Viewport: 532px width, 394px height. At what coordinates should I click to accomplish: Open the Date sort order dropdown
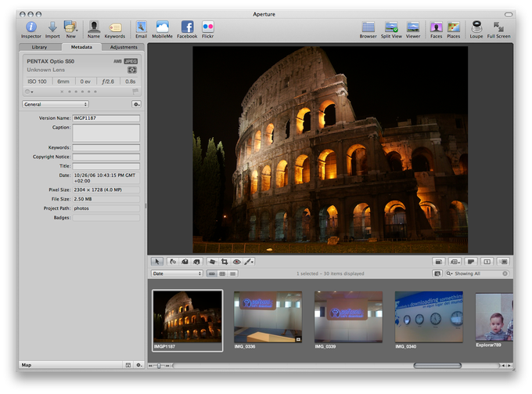point(177,273)
